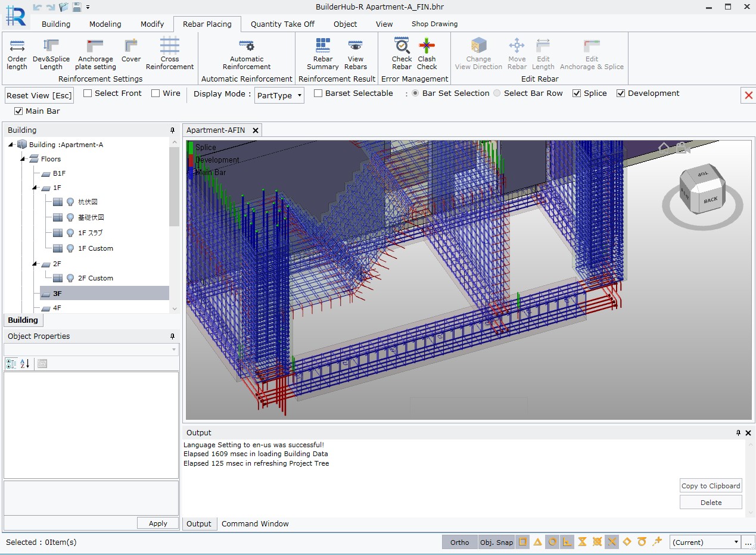The height and width of the screenshot is (555, 756).
Task: Choose Select Bar Row radio option
Action: click(497, 93)
